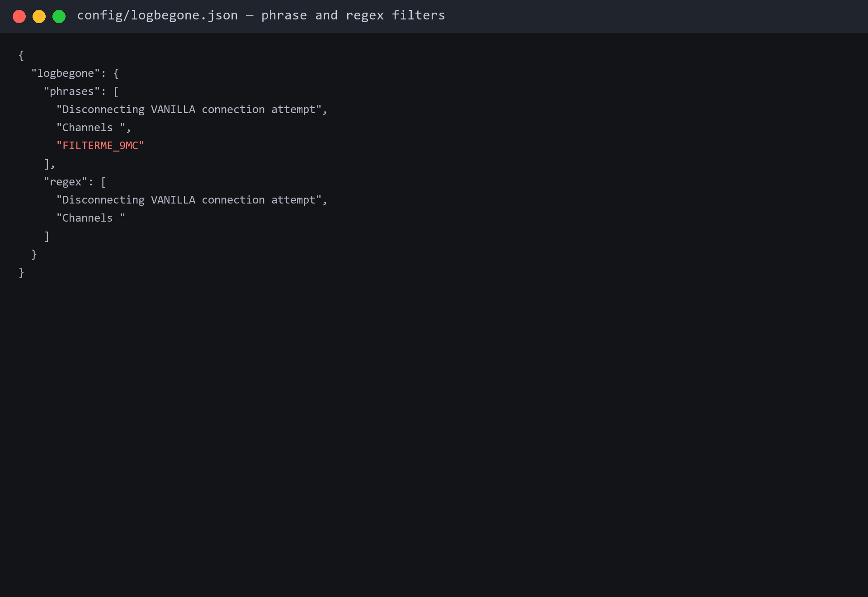Click the opening brace on first line

21,55
